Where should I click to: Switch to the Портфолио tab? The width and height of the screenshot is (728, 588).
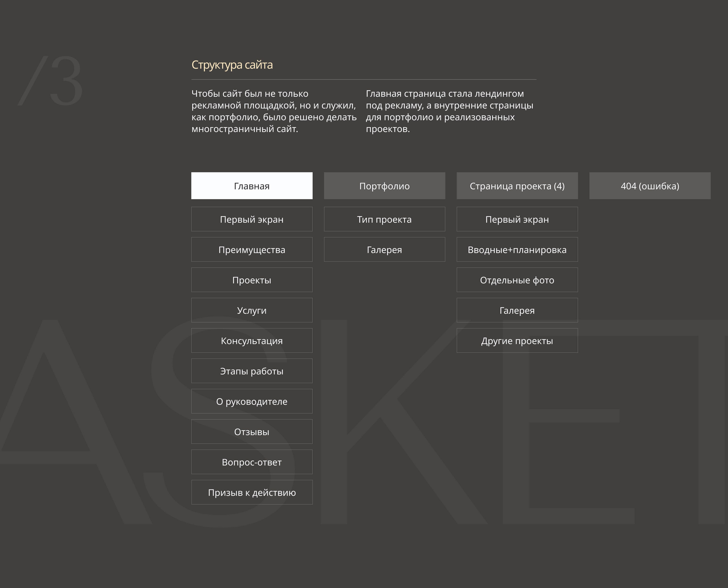(384, 186)
